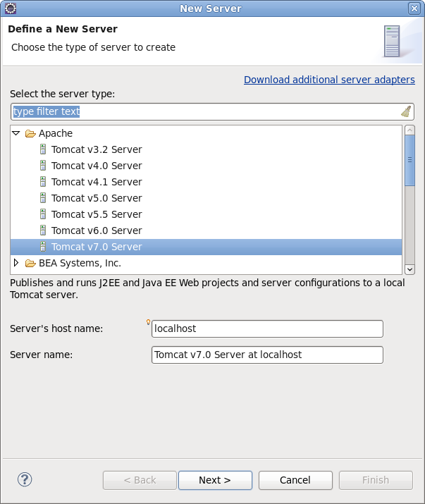Click the host name content assist bulb
Screen dimensions: 425x504
[x=148, y=322]
